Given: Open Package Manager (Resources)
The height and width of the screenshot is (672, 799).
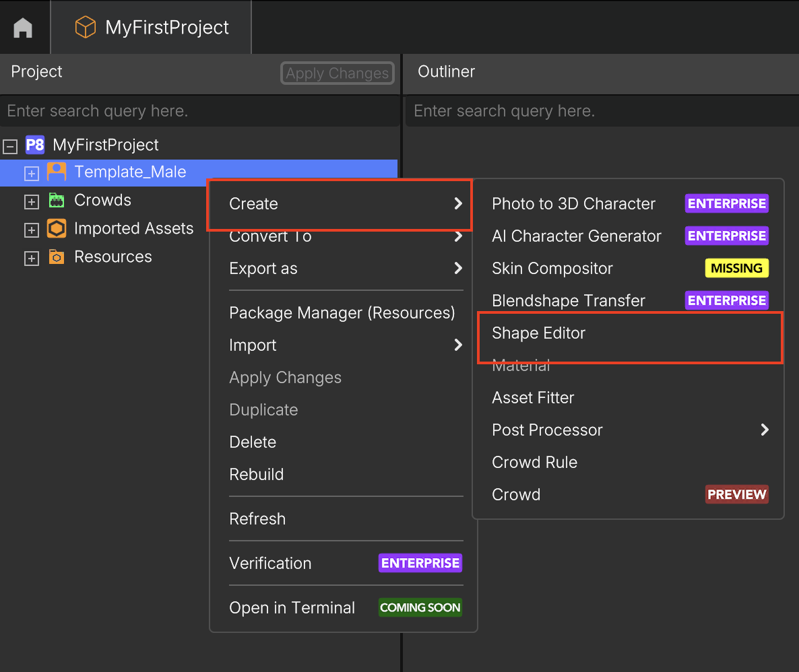Looking at the screenshot, I should pyautogui.click(x=344, y=313).
